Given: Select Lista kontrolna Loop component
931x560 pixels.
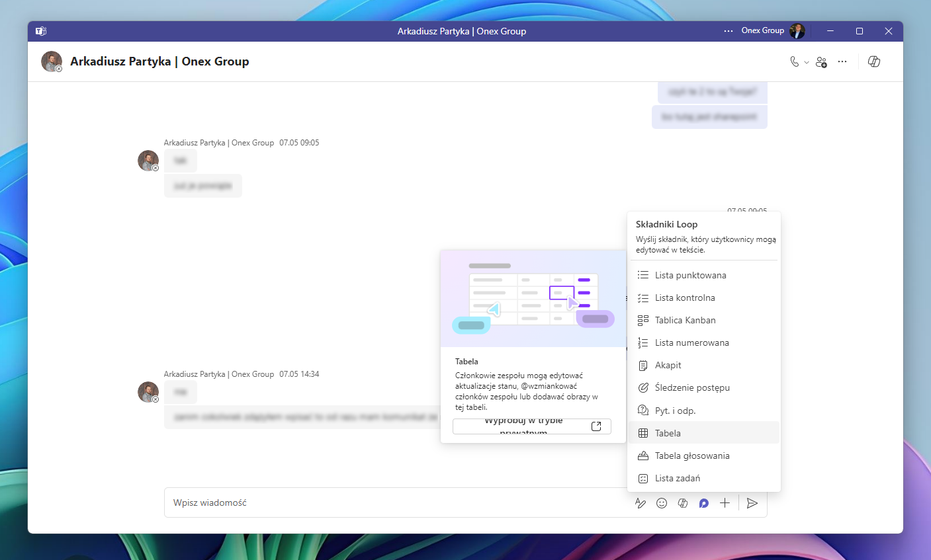Looking at the screenshot, I should click(x=704, y=298).
